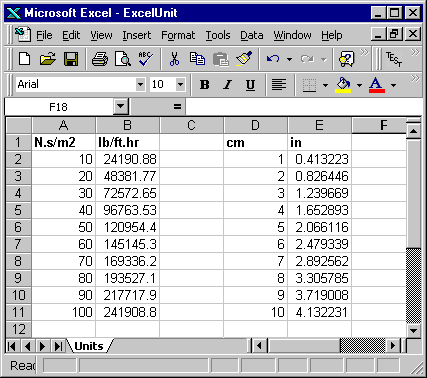Open the Font Color dropdown arrow
The height and width of the screenshot is (378, 427).
coord(393,85)
